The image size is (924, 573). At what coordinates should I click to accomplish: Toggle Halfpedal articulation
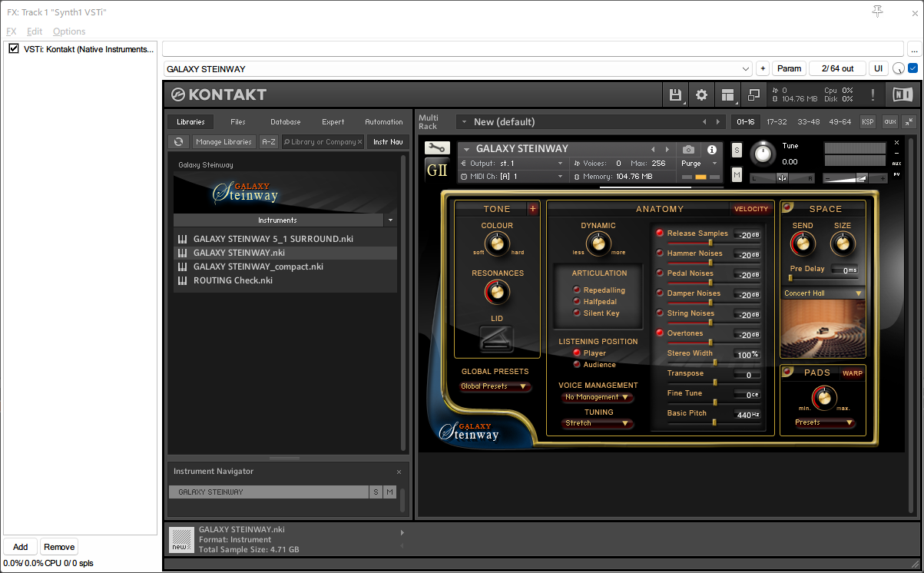pyautogui.click(x=577, y=302)
